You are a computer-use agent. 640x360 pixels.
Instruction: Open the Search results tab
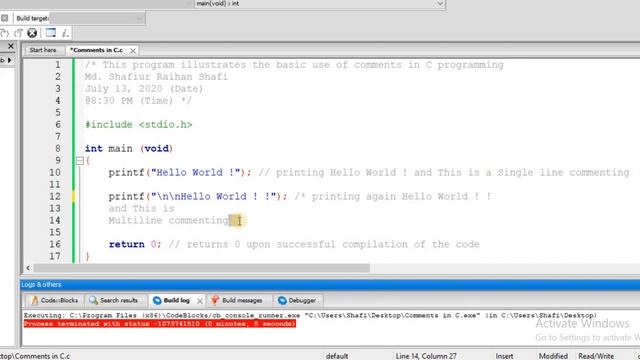114,300
